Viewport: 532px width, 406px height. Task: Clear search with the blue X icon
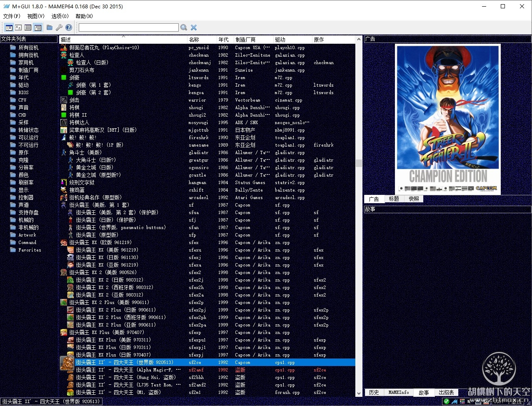194,27
